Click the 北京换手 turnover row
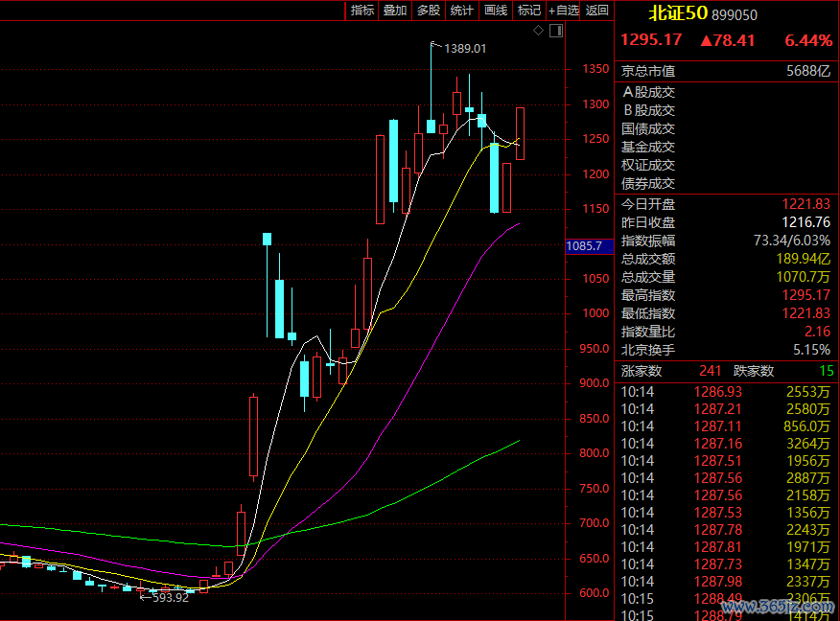 tap(725, 350)
